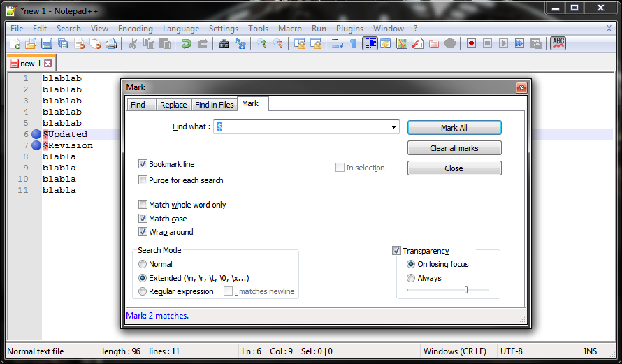Click the Print toolbar icon

[111, 43]
